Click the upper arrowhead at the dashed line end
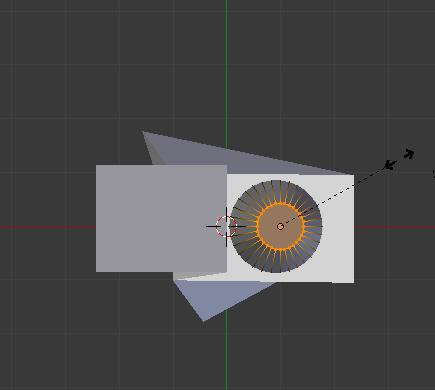This screenshot has width=435, height=390. 409,154
